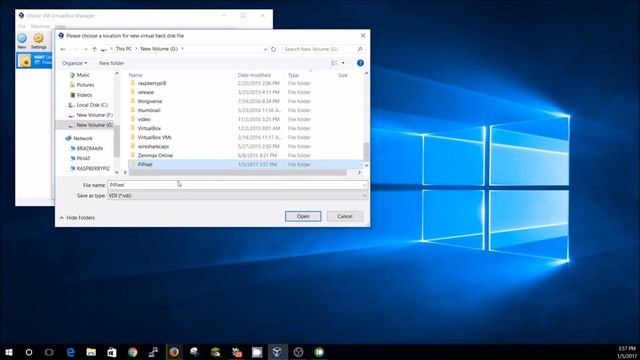Switch to VirtualBox on taskbar
The width and height of the screenshot is (640, 360).
[277, 352]
